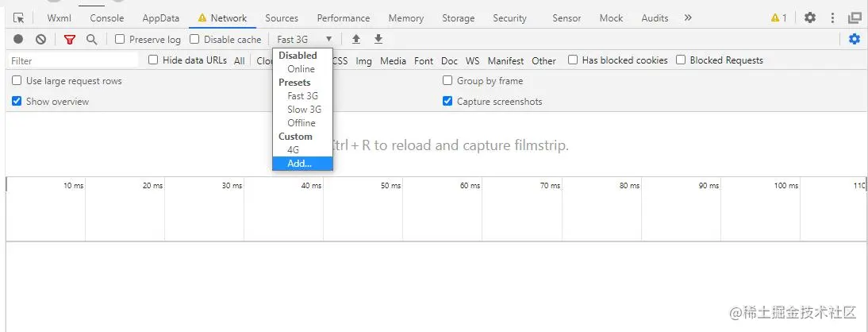
Task: Uncheck Capture screenshots
Action: coord(447,101)
